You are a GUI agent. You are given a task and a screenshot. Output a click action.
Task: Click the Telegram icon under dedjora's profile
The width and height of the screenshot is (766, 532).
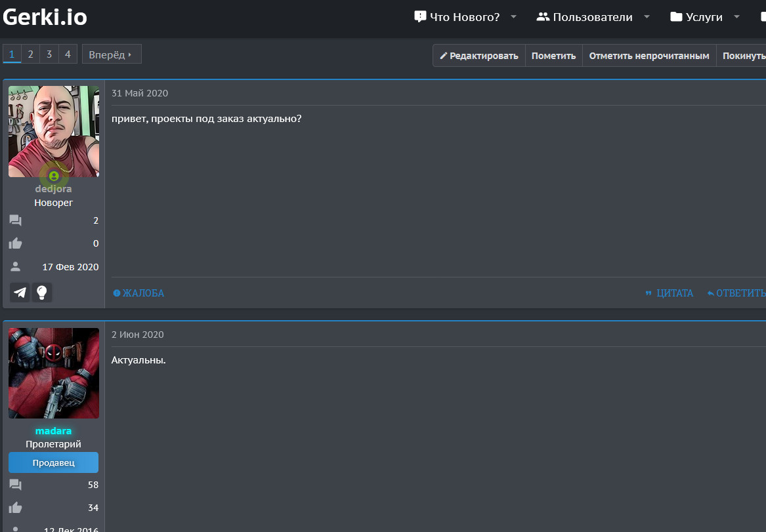tap(20, 293)
